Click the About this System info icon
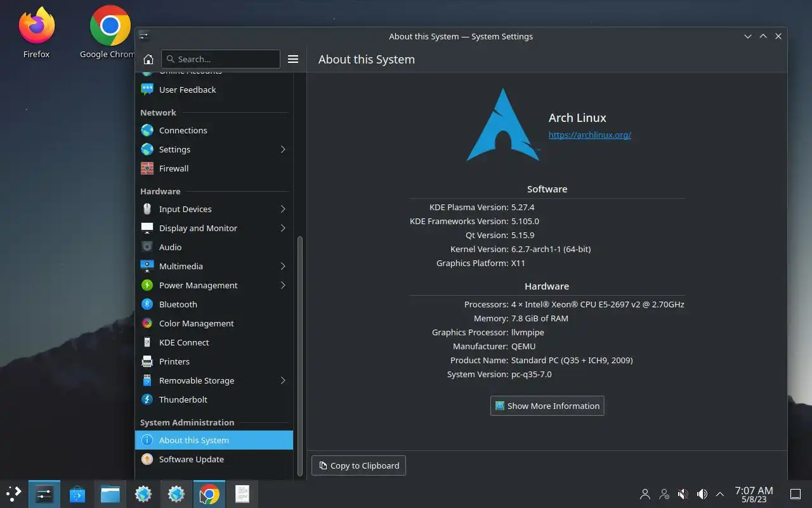Viewport: 812px width, 508px height. click(147, 440)
